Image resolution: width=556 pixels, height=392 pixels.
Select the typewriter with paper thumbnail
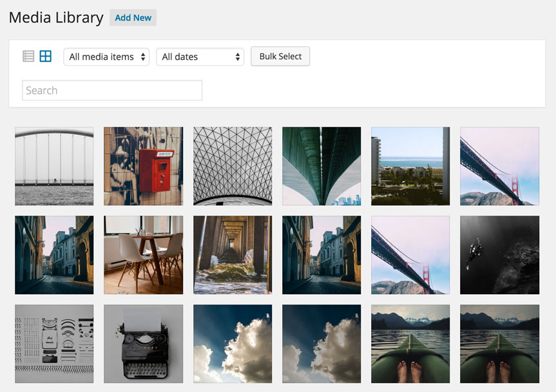click(x=143, y=344)
